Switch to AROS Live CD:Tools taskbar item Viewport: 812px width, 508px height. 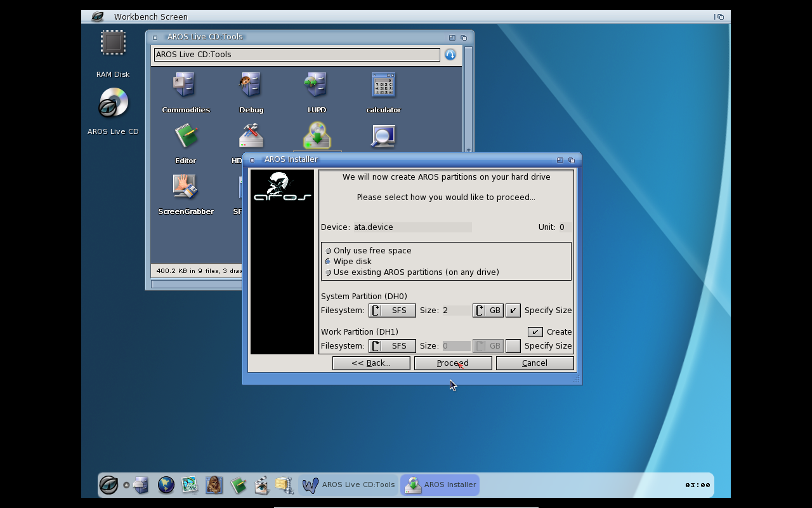click(x=348, y=485)
